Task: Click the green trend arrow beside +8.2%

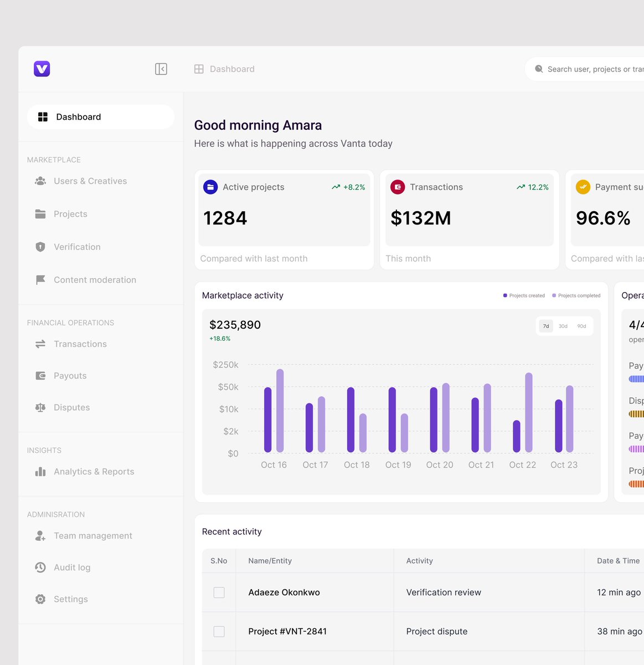Action: [x=336, y=187]
